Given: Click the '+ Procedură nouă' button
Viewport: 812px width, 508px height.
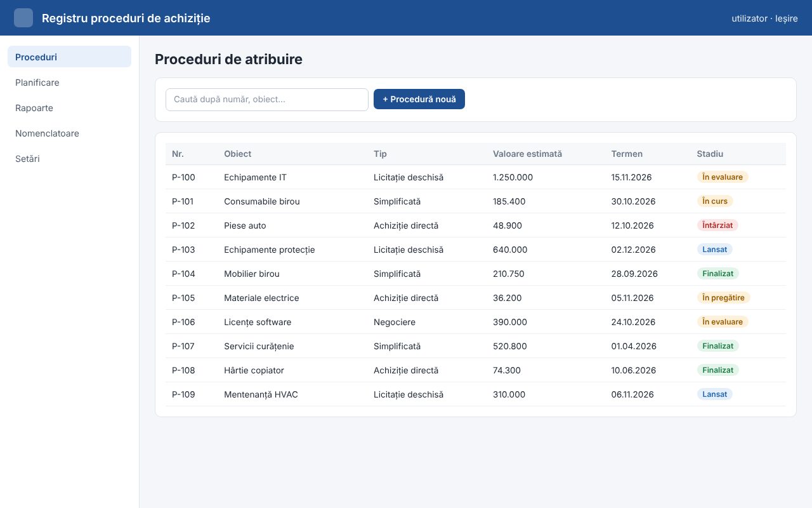Looking at the screenshot, I should click(x=419, y=99).
